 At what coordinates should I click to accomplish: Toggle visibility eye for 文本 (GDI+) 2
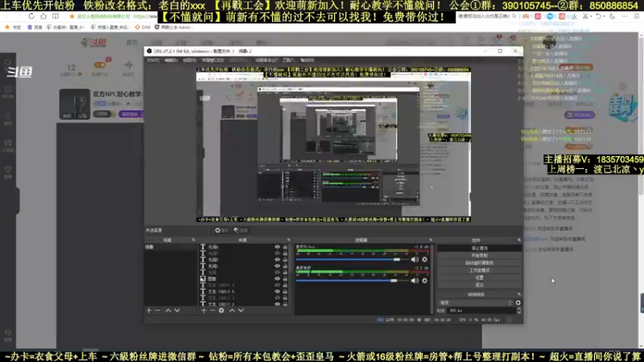point(277,304)
